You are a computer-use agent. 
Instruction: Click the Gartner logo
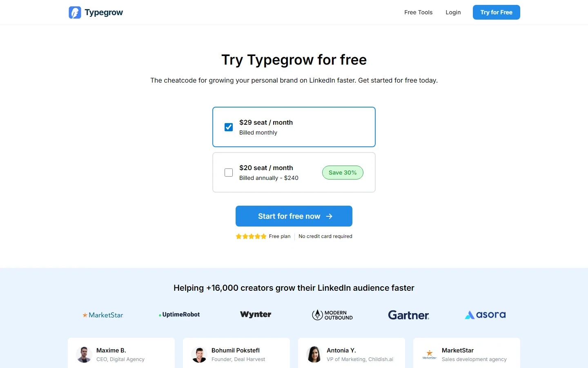click(x=408, y=315)
